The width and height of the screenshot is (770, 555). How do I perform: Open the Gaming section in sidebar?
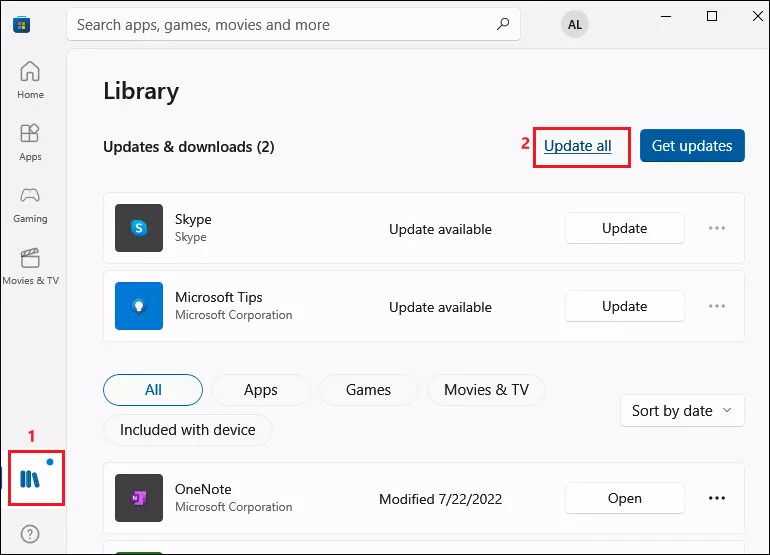(30, 205)
